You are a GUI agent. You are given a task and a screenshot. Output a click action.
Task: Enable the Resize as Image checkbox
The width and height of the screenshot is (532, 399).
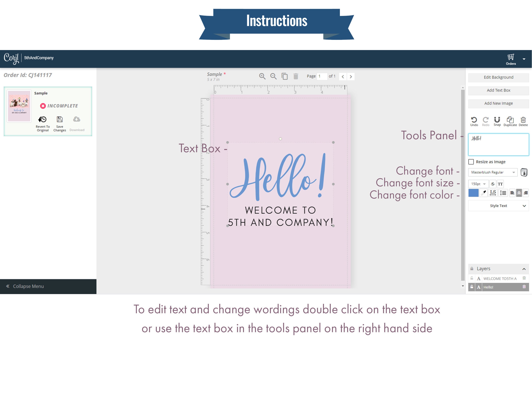(x=471, y=162)
